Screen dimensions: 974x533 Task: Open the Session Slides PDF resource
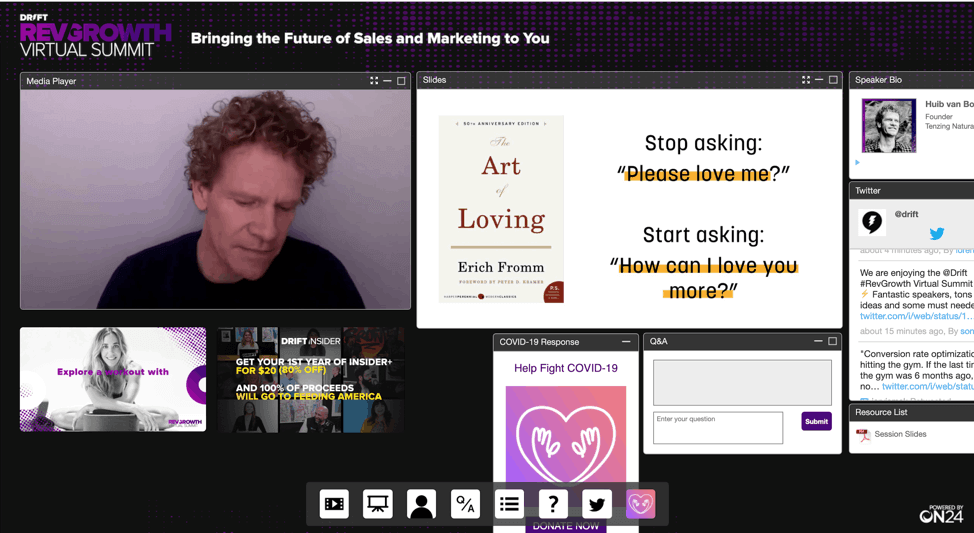click(900, 434)
